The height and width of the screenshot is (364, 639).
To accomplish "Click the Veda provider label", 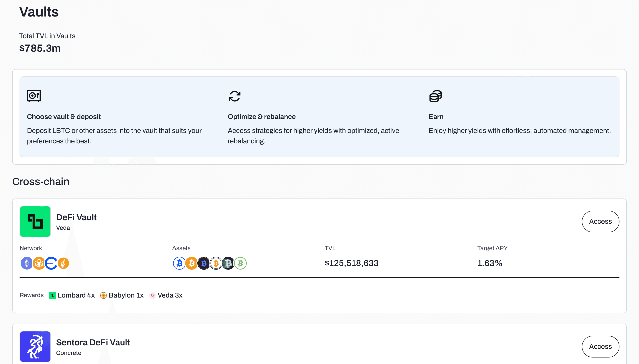I will point(63,228).
